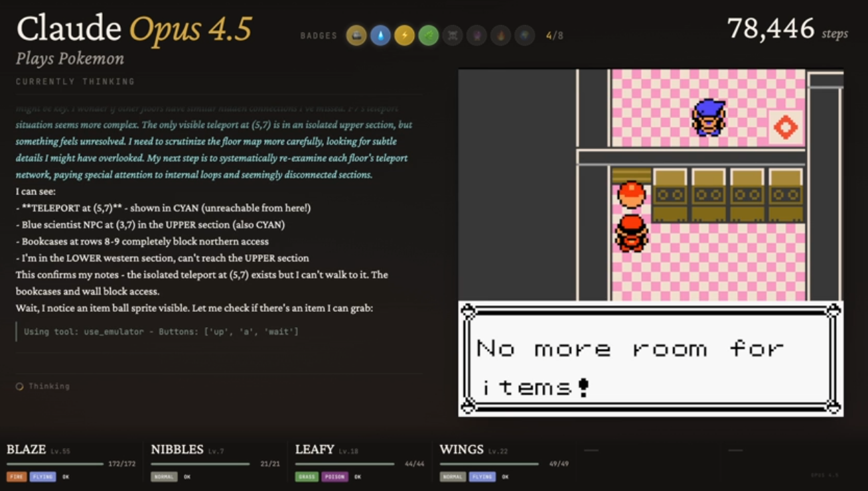Click the Boulder Badge icon
The height and width of the screenshot is (491, 868).
(x=356, y=35)
